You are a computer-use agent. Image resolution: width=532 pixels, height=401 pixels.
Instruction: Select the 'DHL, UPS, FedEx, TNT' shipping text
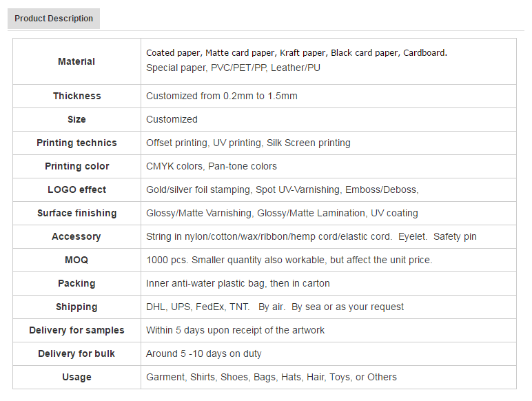click(198, 307)
